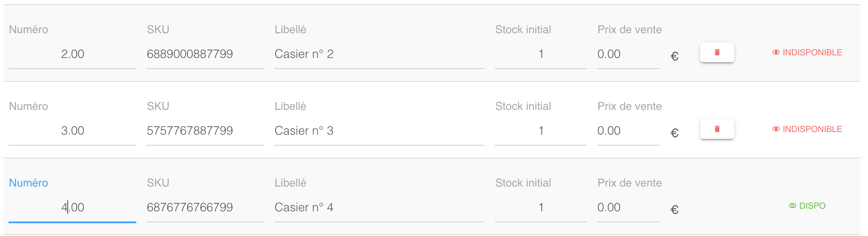Delete the Casier n° 2 row
868x236 pixels.
717,52
